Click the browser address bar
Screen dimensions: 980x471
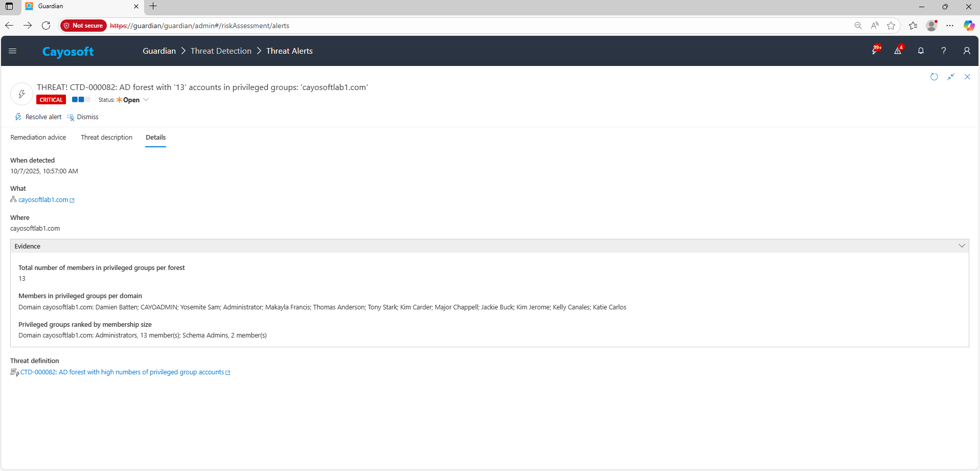[460, 26]
